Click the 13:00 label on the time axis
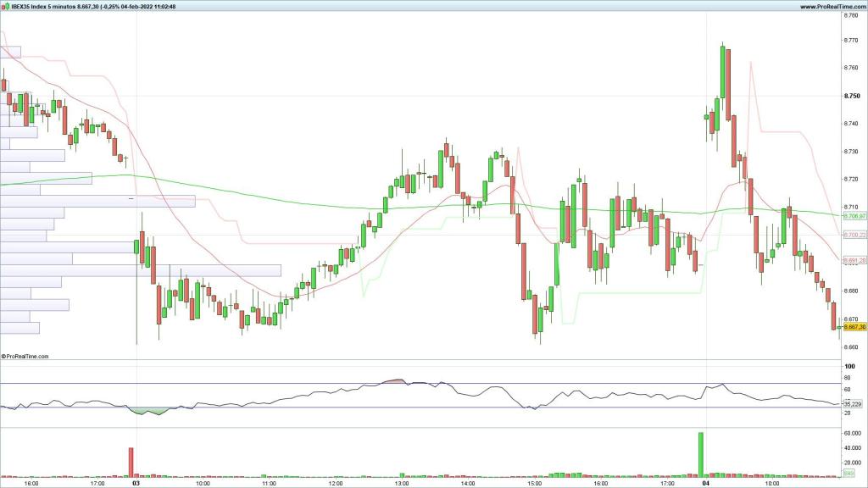 [401, 484]
